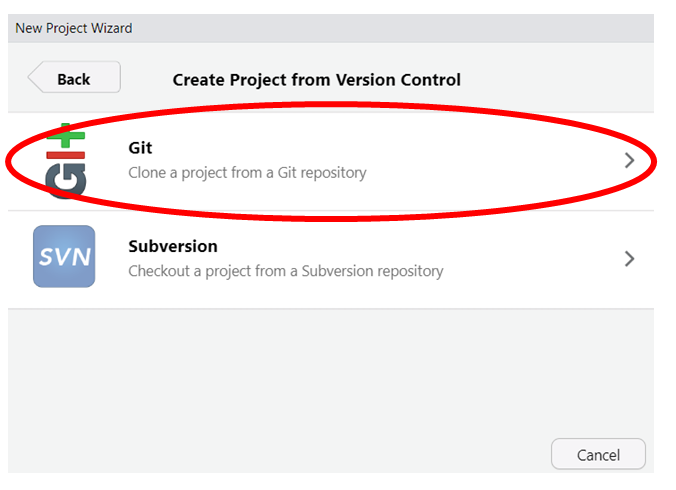
Task: Click the red minus on Git icon
Action: [66, 155]
